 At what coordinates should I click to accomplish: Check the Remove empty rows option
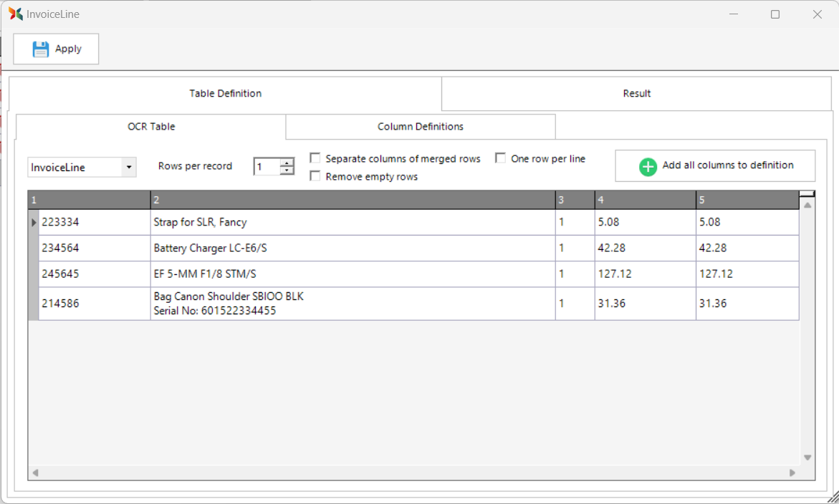click(315, 176)
